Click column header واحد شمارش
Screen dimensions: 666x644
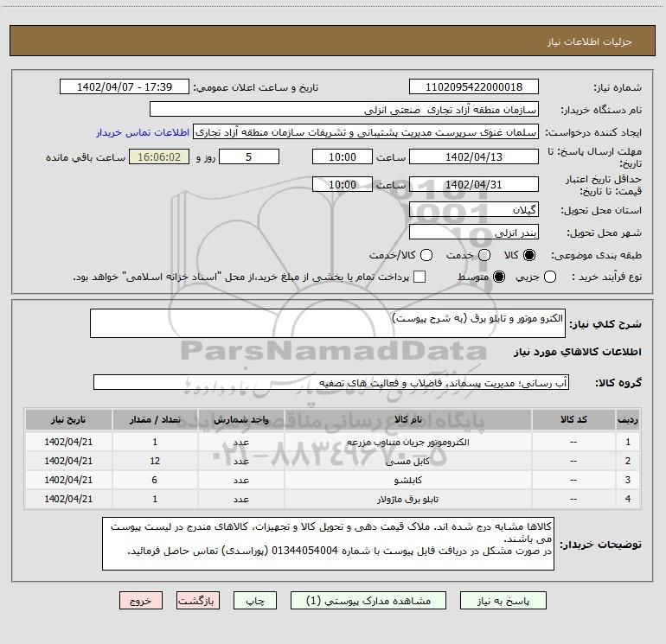tap(240, 419)
